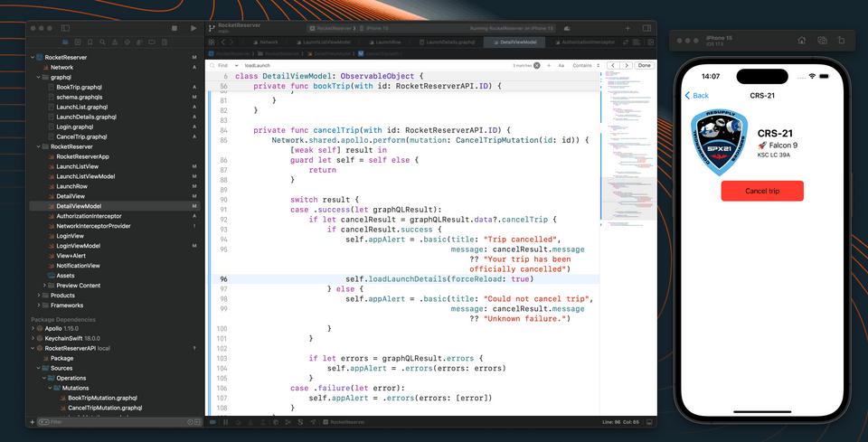Open schema.graphqls file

(80, 97)
